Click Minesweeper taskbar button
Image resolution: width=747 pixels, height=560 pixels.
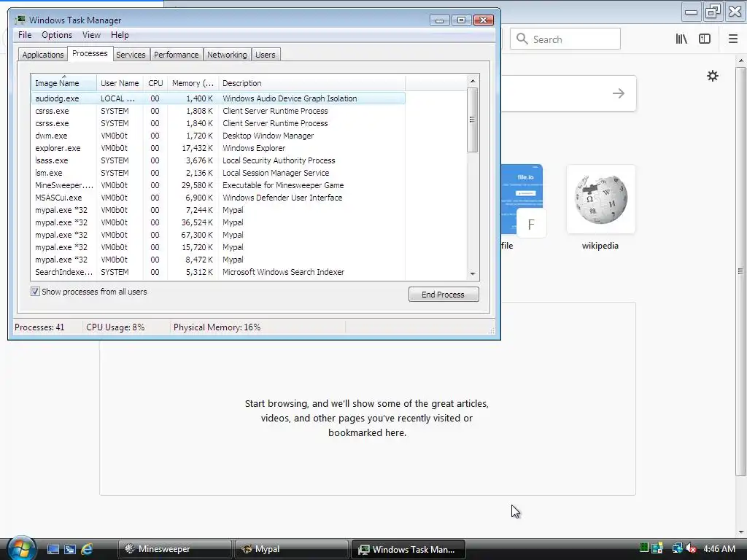click(174, 549)
